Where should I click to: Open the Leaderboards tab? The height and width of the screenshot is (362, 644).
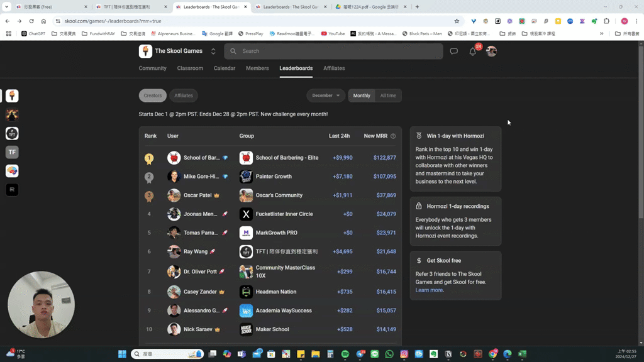coord(296,68)
